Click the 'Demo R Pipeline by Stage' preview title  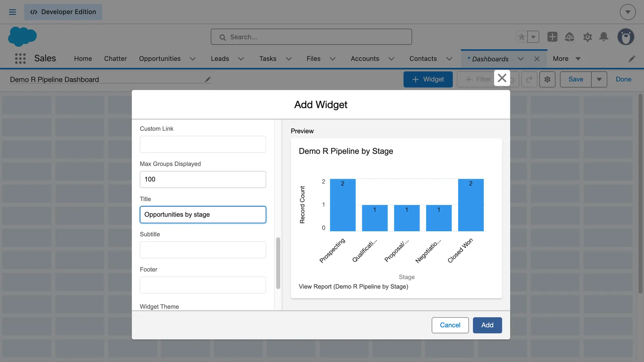pos(346,151)
